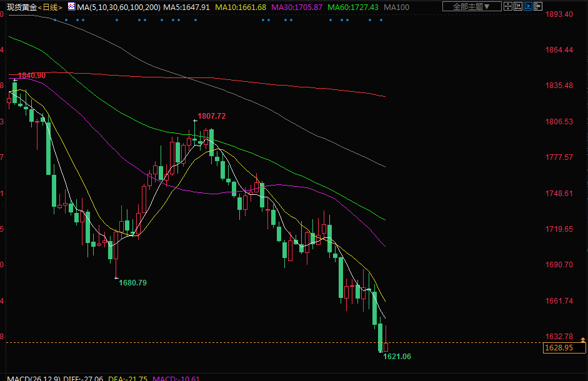Click the rightmost blue event dot atop the chart
Image resolution: width=588 pixels, height=381 pixels.
point(381,20)
